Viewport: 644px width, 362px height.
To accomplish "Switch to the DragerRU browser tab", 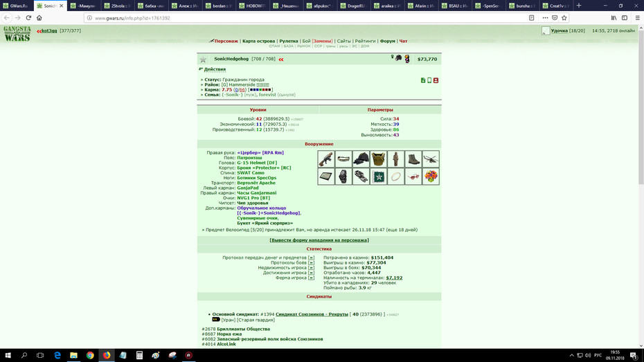I will pos(354,6).
